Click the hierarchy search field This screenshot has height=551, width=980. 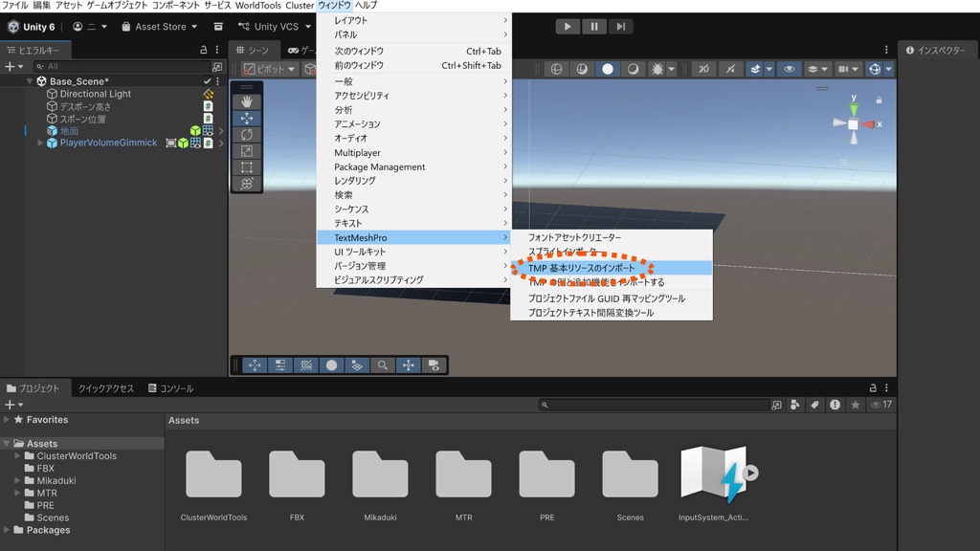[123, 66]
